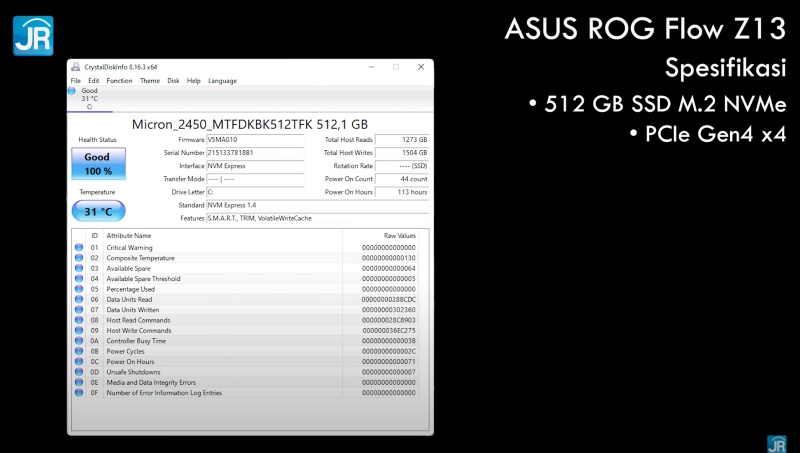This screenshot has height=453, width=800.
Task: Click raw value 0000000288CDC
Action: (389, 299)
